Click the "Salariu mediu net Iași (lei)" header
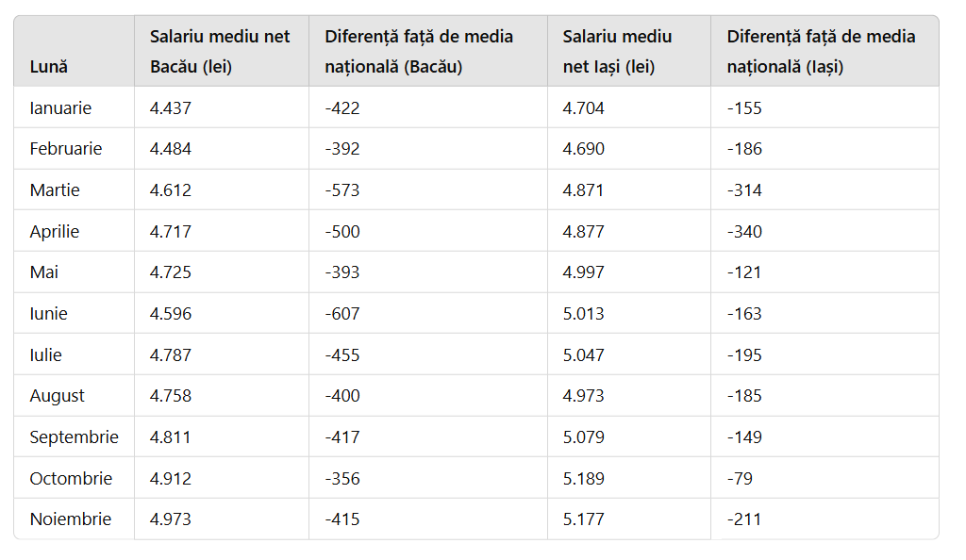 pyautogui.click(x=617, y=52)
